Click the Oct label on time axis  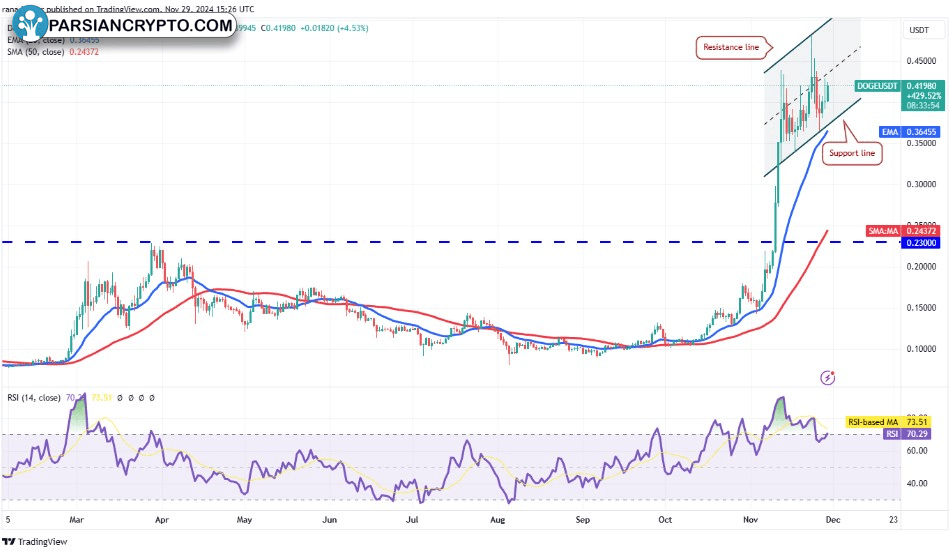point(665,520)
